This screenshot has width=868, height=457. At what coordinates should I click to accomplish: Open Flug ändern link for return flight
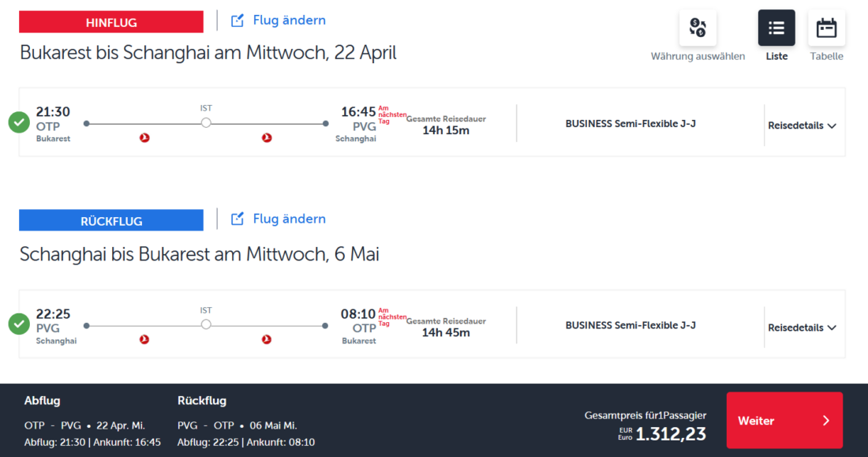pos(289,219)
